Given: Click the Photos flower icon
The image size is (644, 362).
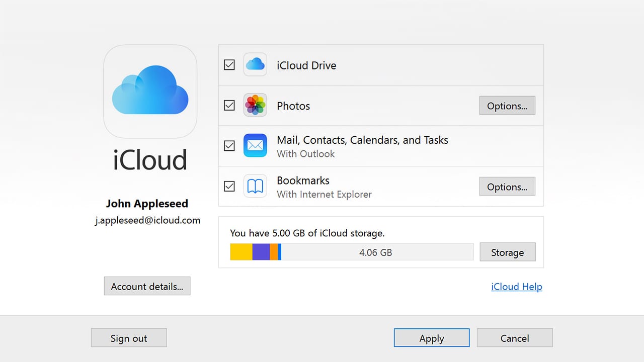Looking at the screenshot, I should tap(255, 106).
